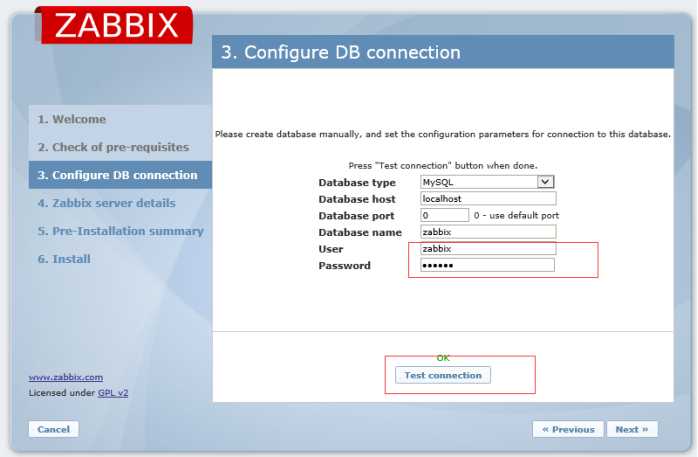Image resolution: width=698 pixels, height=457 pixels.
Task: Click the 'Database type' label
Action: click(x=357, y=182)
